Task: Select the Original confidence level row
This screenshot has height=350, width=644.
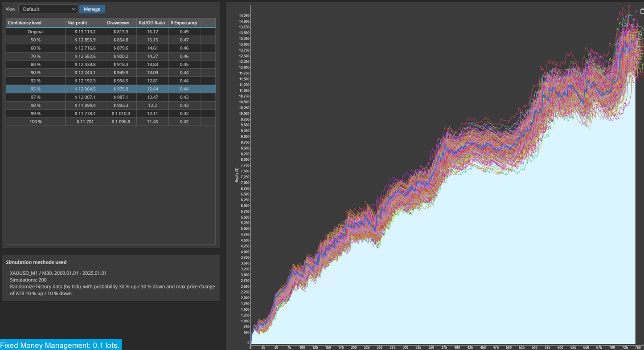Action: (111, 32)
